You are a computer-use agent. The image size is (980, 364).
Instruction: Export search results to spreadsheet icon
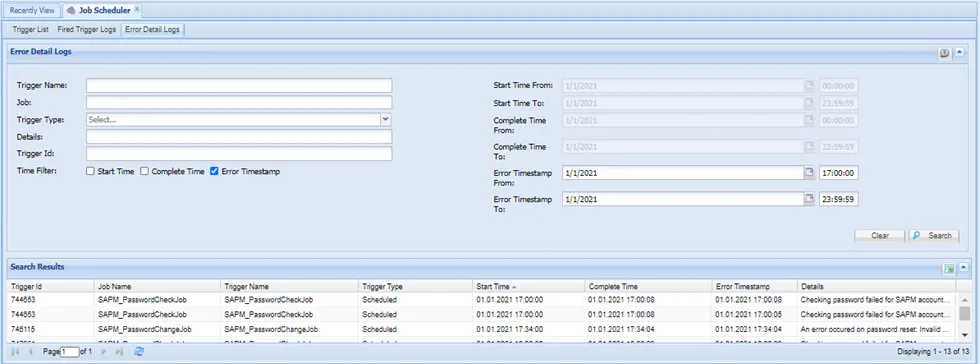coord(949,269)
